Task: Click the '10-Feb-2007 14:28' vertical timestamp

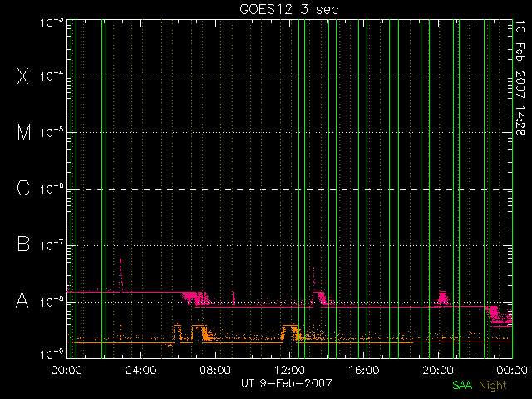Action: pyautogui.click(x=520, y=77)
